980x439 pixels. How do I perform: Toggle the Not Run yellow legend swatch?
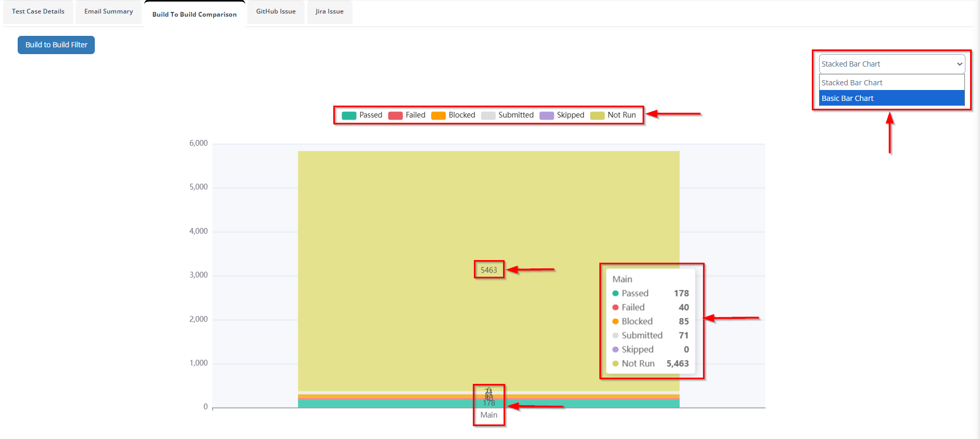point(597,115)
